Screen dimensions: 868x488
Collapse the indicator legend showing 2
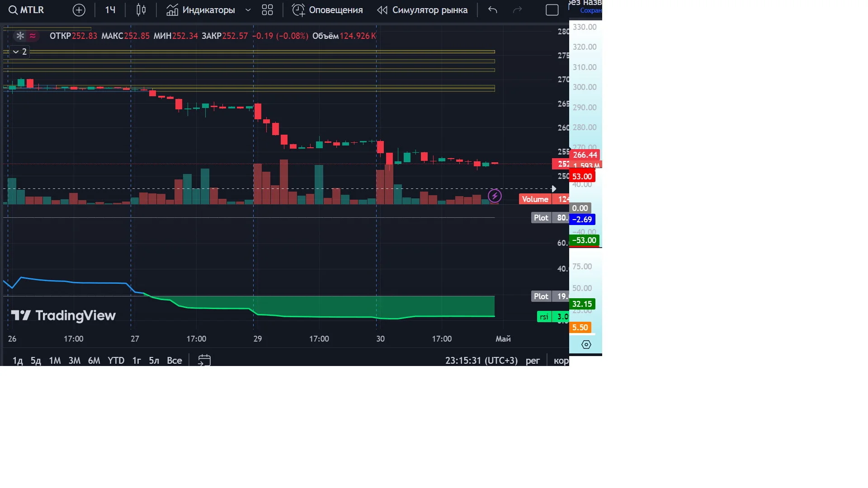pyautogui.click(x=19, y=52)
